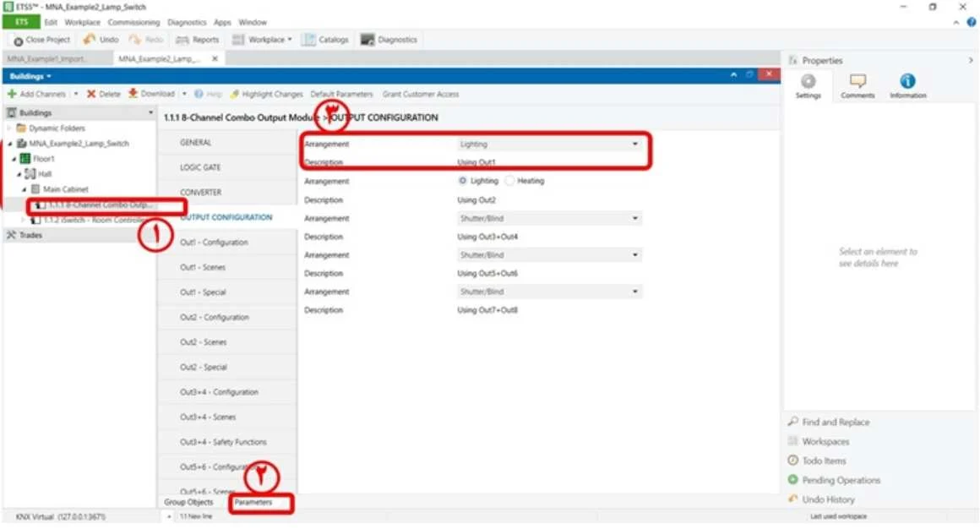Select the Heating radio button
Screen dimensions: 980x529
point(509,181)
